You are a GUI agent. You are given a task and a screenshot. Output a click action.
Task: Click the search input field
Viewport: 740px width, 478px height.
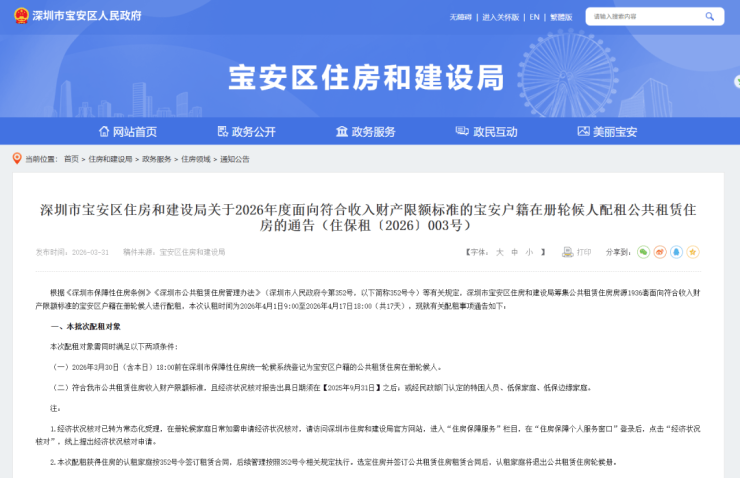point(644,17)
